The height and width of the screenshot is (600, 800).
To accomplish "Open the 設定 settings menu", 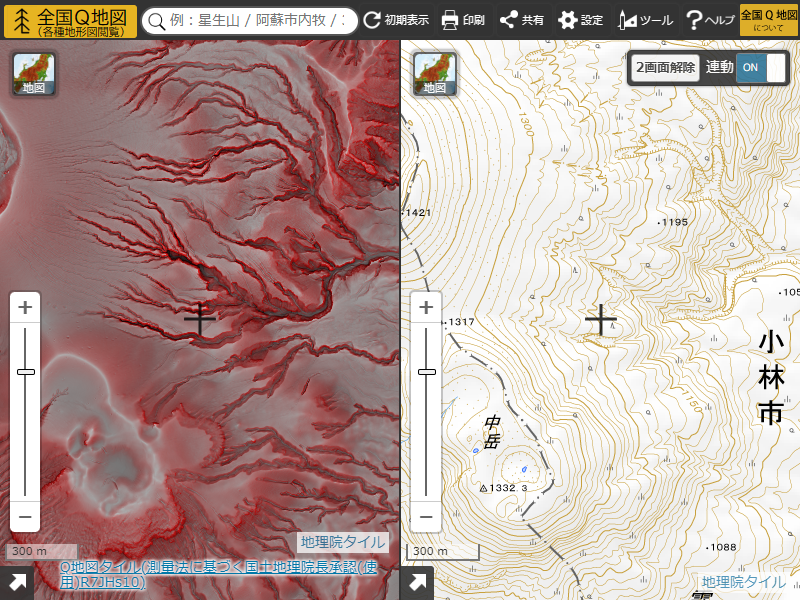I will point(581,20).
